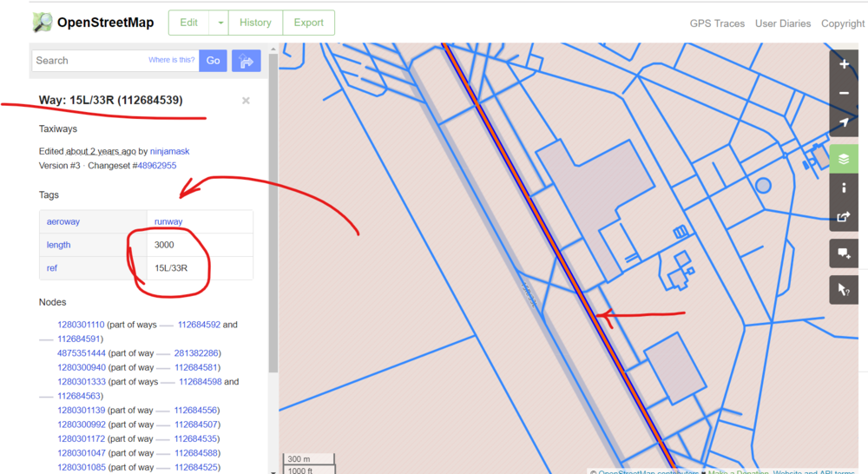Open node 1280300940

pyautogui.click(x=82, y=368)
